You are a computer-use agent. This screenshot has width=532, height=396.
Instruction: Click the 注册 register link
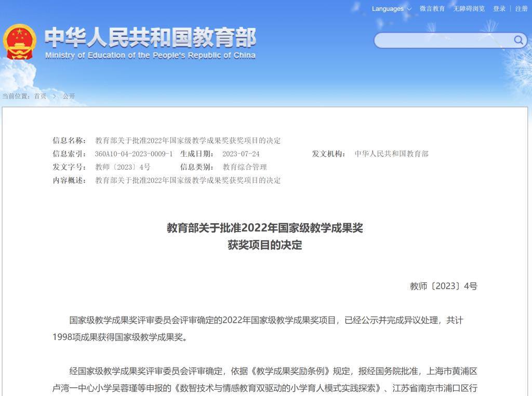[x=522, y=9]
